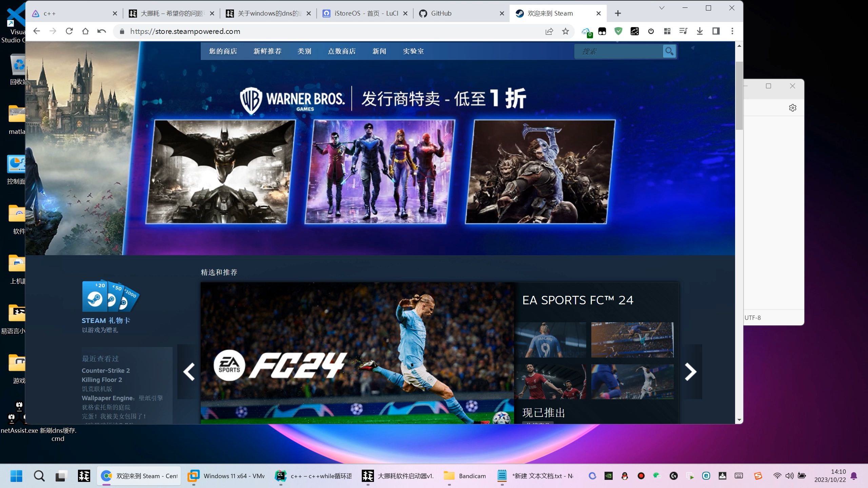Screen dimensions: 868x488
Task: Reload the Steam store page
Action: tap(69, 31)
